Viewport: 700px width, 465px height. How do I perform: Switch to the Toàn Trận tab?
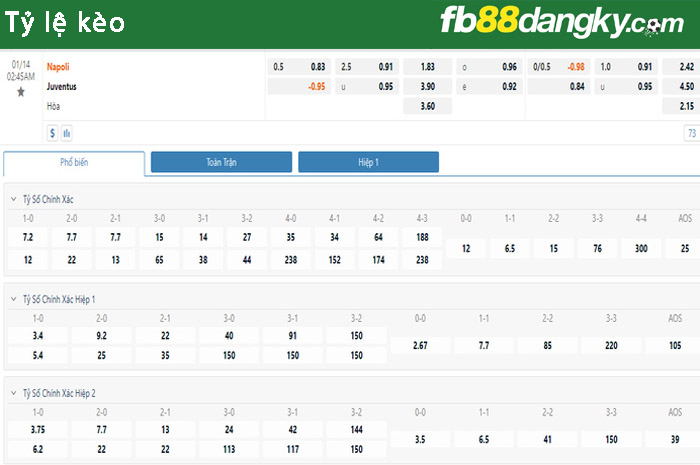[x=221, y=162]
